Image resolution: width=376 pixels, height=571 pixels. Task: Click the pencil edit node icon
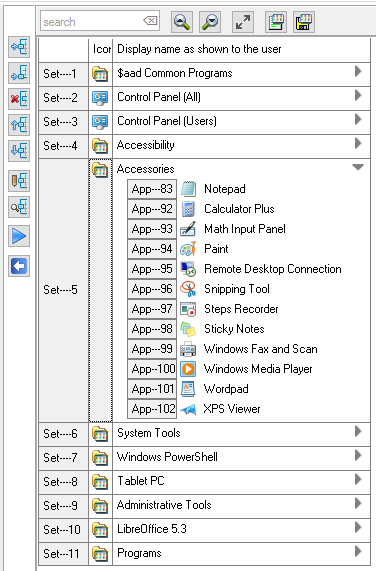point(19,181)
